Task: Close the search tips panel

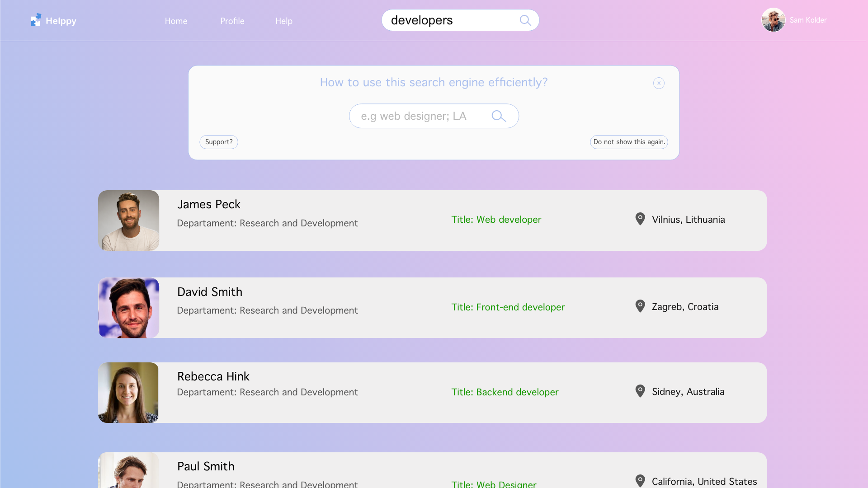Action: click(x=659, y=83)
